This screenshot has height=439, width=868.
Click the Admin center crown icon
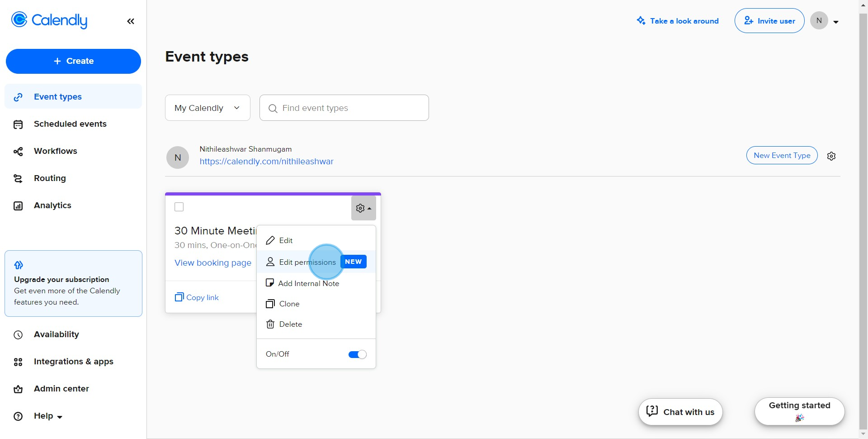18,389
